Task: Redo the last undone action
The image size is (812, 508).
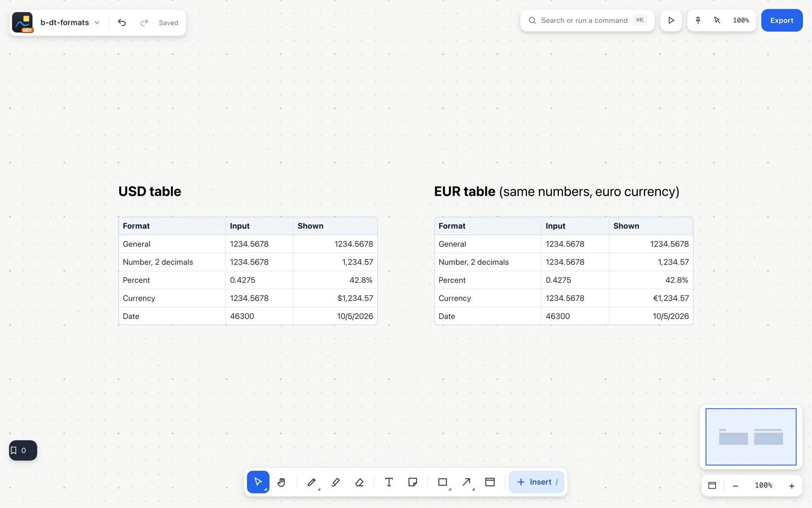Action: (144, 22)
